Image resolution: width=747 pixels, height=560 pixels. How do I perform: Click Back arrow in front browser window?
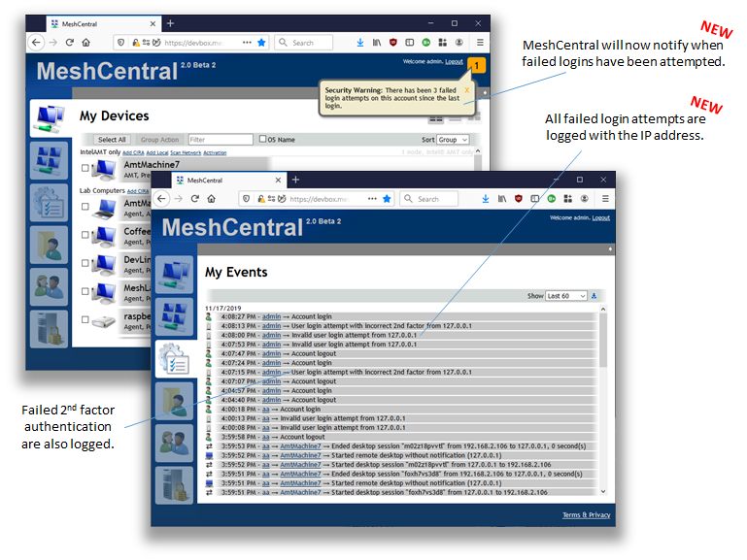click(162, 198)
